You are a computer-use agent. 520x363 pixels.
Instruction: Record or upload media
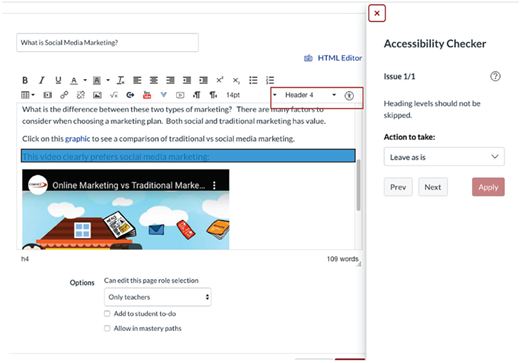click(180, 95)
